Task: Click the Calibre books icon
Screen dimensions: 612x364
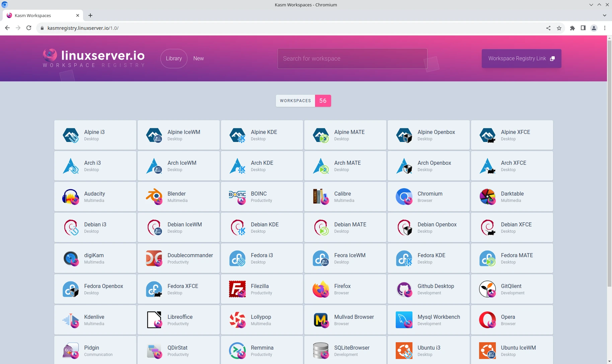Action: click(x=321, y=197)
